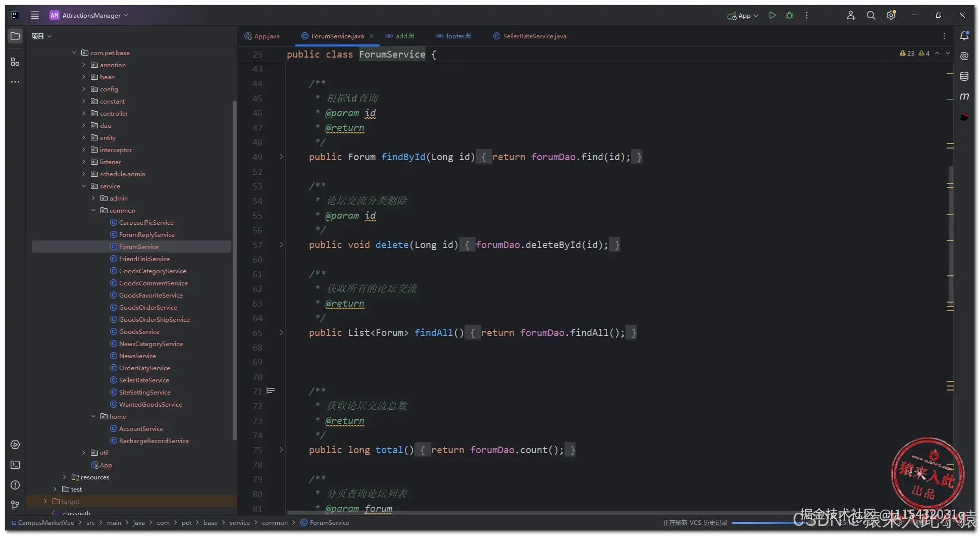The image size is (980, 536).
Task: Unfold the findById method body
Action: pos(281,157)
